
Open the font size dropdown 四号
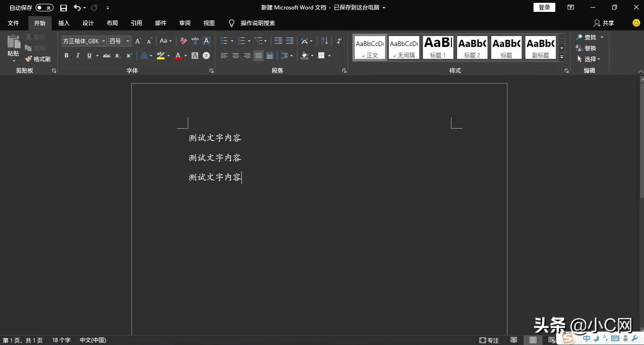point(128,41)
